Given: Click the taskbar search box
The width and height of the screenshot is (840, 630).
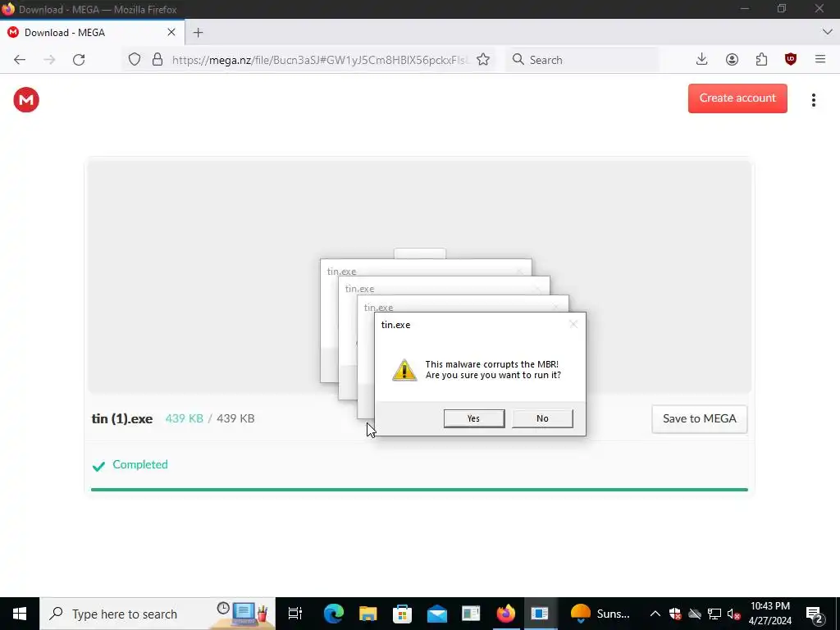Looking at the screenshot, I should 157,614.
